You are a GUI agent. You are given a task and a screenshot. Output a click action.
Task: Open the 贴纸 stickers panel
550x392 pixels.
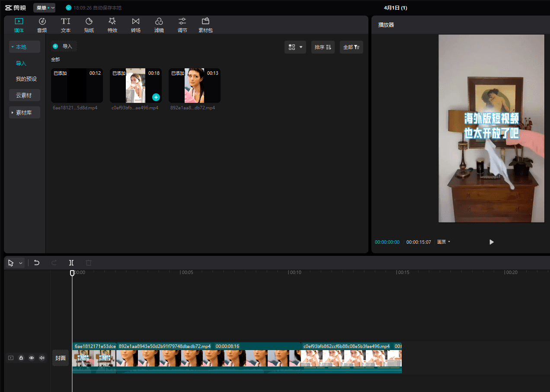point(89,25)
